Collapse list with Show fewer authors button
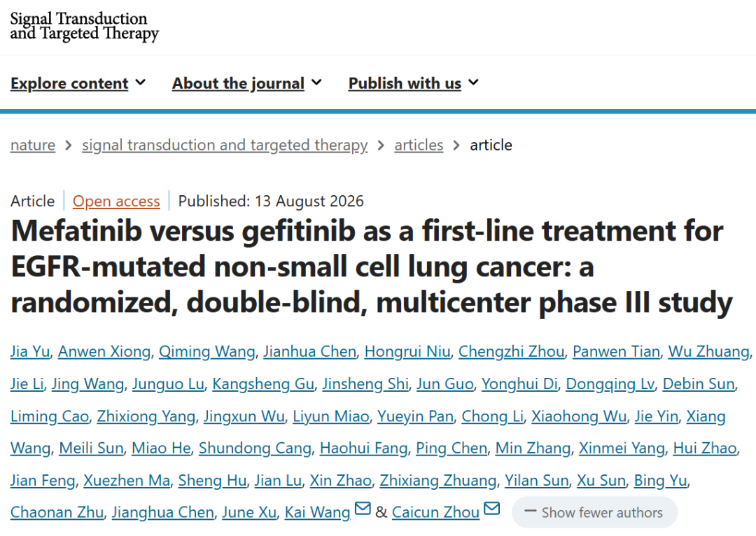Image resolution: width=756 pixels, height=536 pixels. (594, 512)
